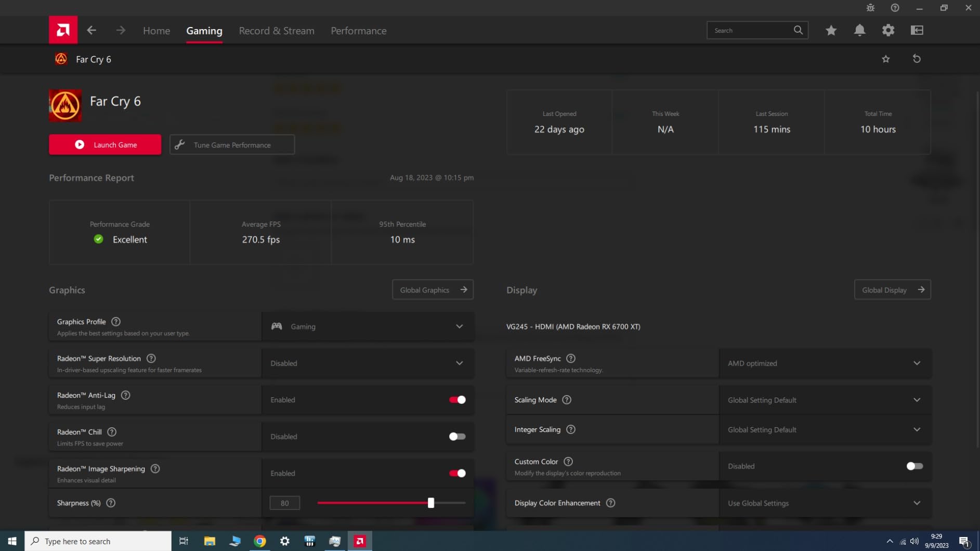Open the notifications bell
The image size is (980, 551).
click(x=859, y=30)
